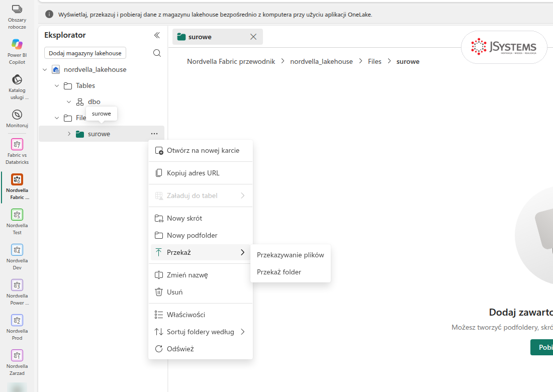The image size is (553, 392).
Task: Open Właściwości from the context menu
Action: [200, 315]
